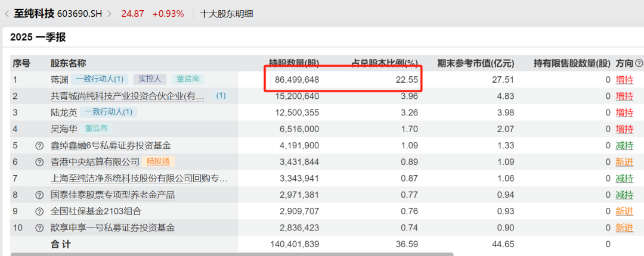Open 减持 link for 上海至纯洁净系统

click(x=624, y=178)
